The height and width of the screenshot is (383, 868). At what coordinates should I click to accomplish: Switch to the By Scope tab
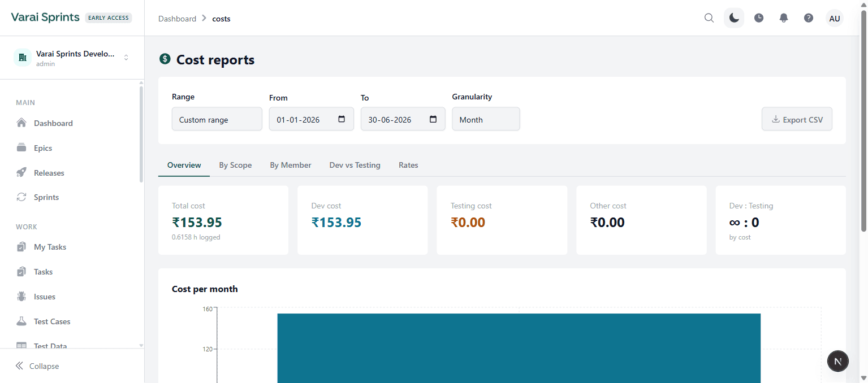click(235, 165)
